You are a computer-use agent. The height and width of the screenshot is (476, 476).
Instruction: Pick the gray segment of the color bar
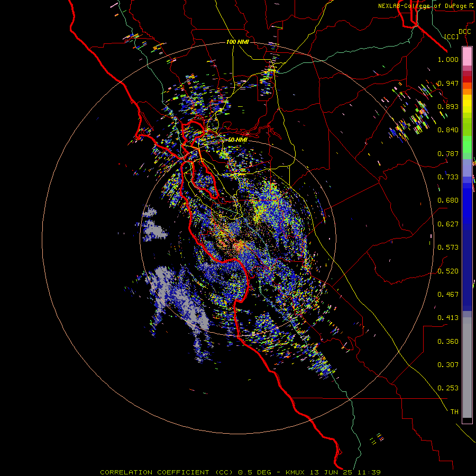coord(467,368)
